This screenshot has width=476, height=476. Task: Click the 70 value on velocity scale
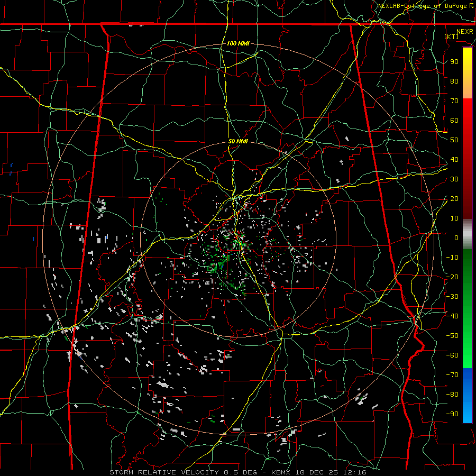coord(454,101)
